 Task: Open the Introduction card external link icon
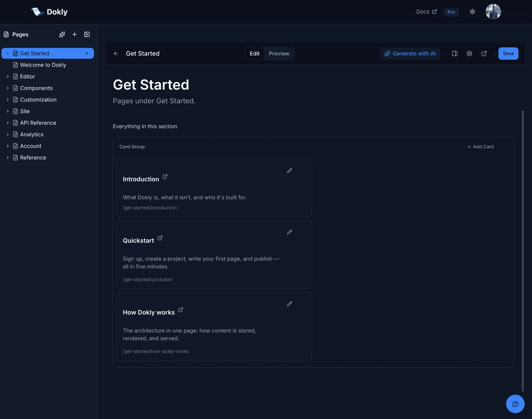click(x=165, y=176)
